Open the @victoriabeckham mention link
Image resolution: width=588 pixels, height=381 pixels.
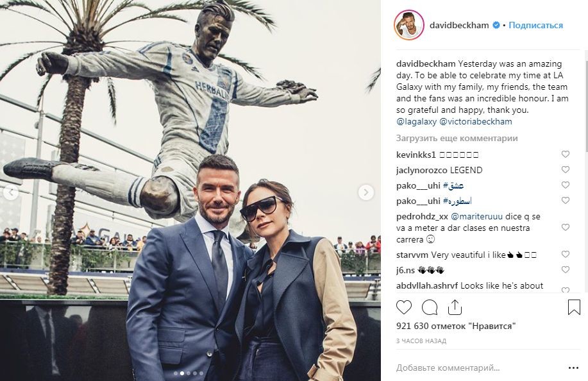[476, 121]
